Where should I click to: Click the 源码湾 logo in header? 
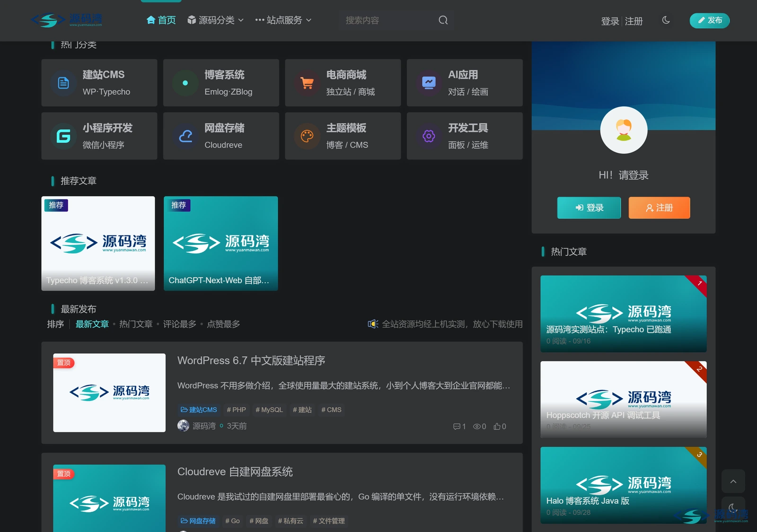67,20
